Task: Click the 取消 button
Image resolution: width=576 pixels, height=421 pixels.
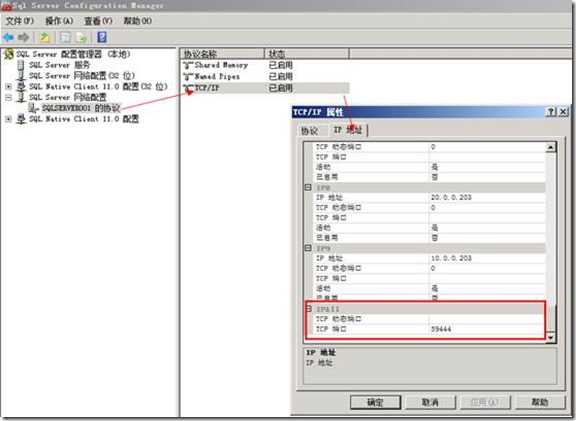Action: point(430,402)
